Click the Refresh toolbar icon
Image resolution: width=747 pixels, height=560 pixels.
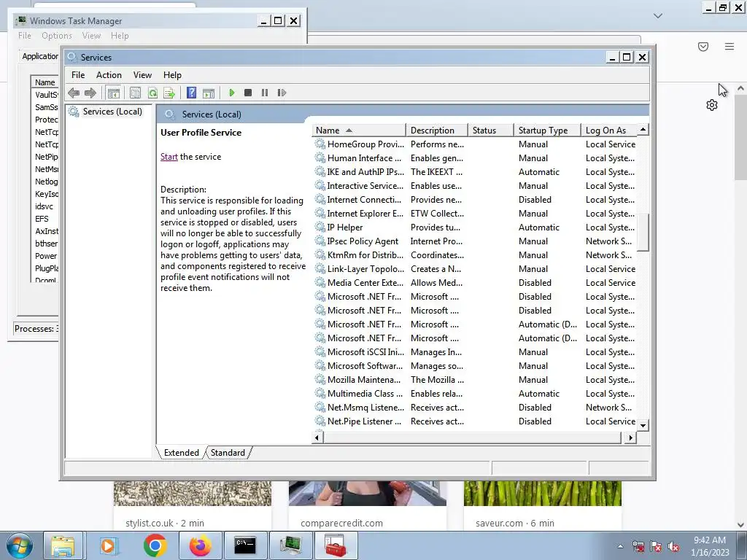[x=152, y=93]
